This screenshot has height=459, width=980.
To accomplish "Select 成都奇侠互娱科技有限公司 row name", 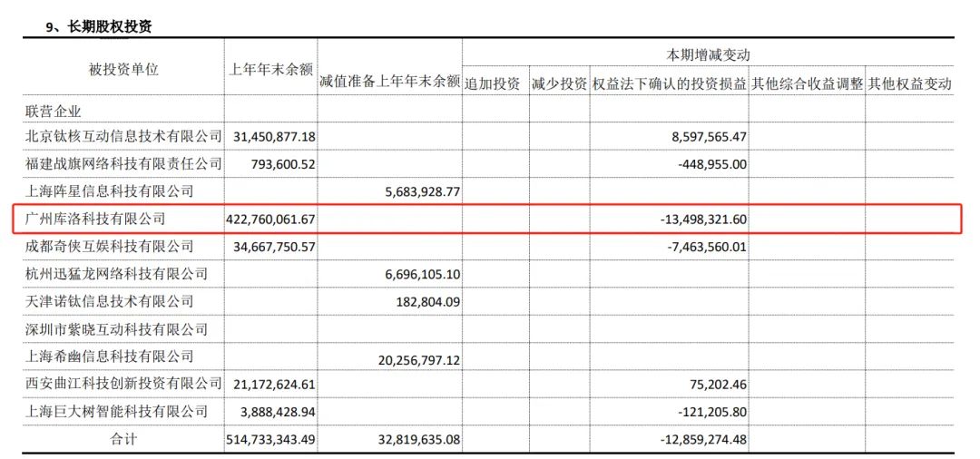I will coord(110,246).
